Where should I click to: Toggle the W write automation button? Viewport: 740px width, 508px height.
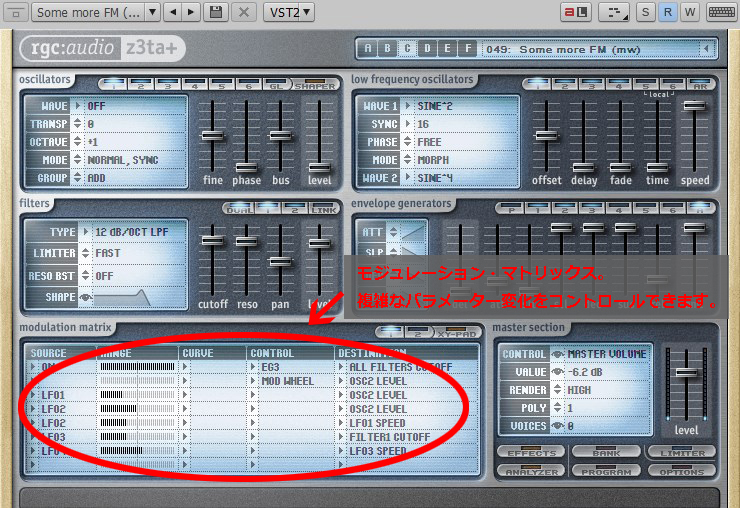(690, 12)
